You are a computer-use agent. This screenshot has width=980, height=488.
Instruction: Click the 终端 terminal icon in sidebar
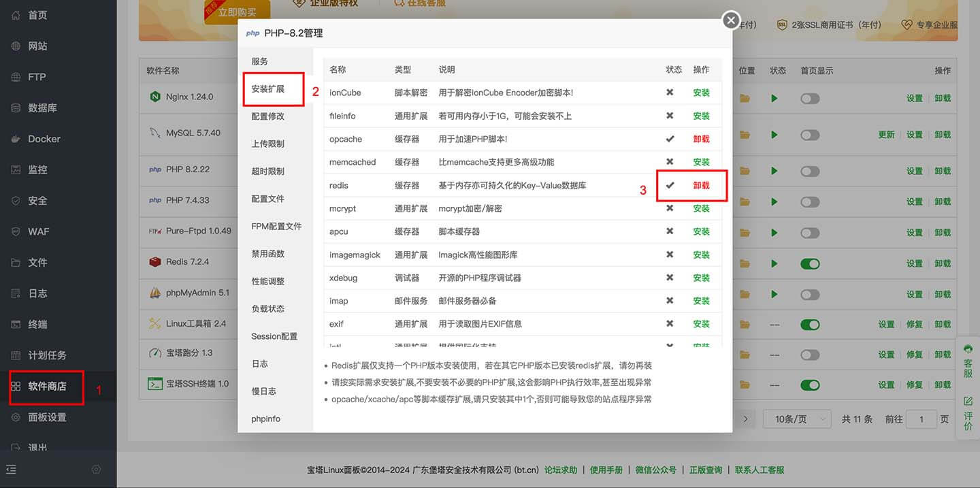(16, 325)
